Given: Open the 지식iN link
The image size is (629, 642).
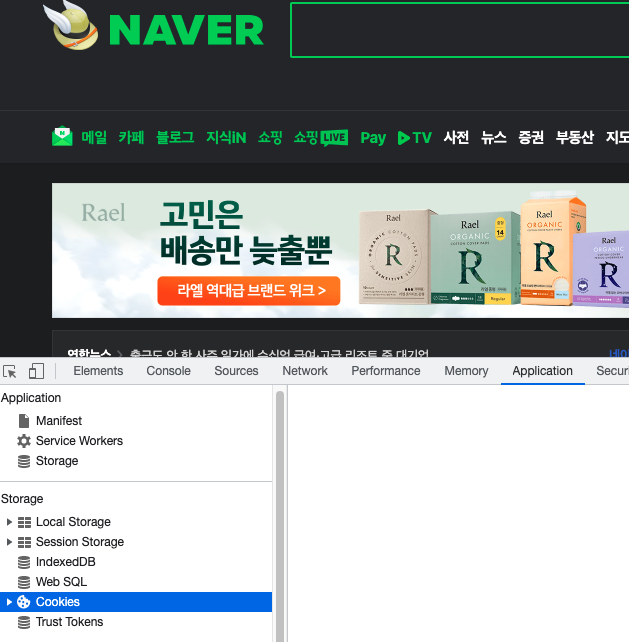Looking at the screenshot, I should [x=226, y=137].
